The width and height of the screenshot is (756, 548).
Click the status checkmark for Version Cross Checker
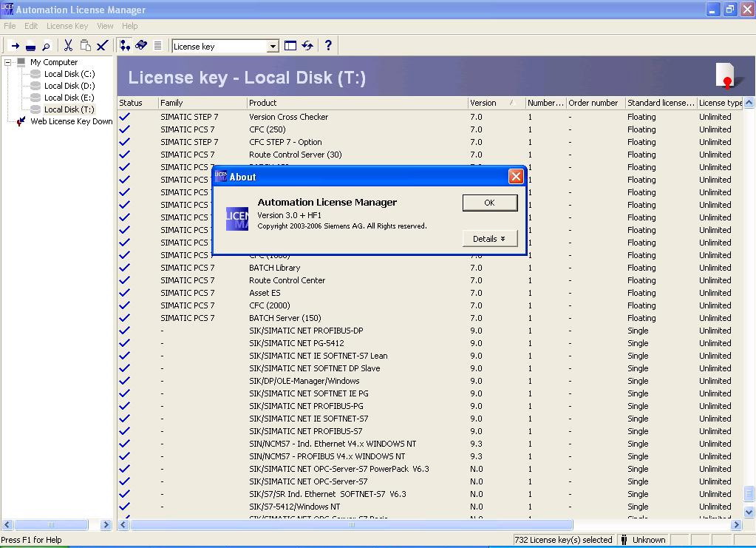(124, 117)
